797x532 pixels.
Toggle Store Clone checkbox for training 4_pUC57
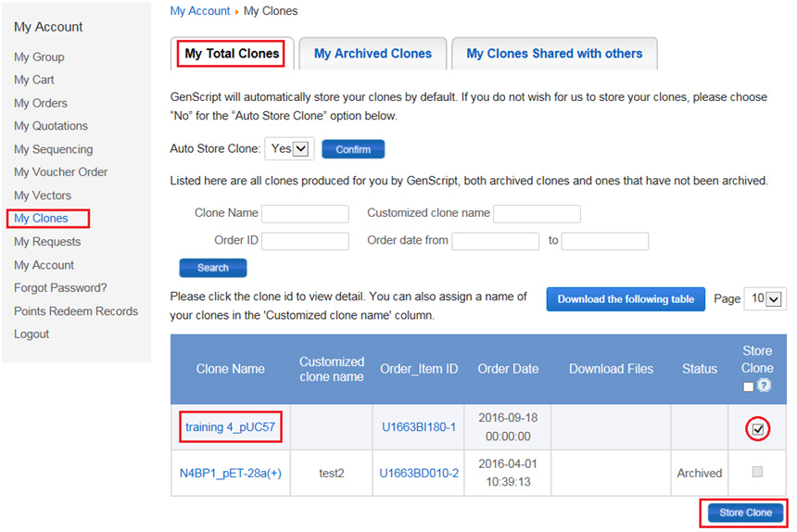[758, 429]
